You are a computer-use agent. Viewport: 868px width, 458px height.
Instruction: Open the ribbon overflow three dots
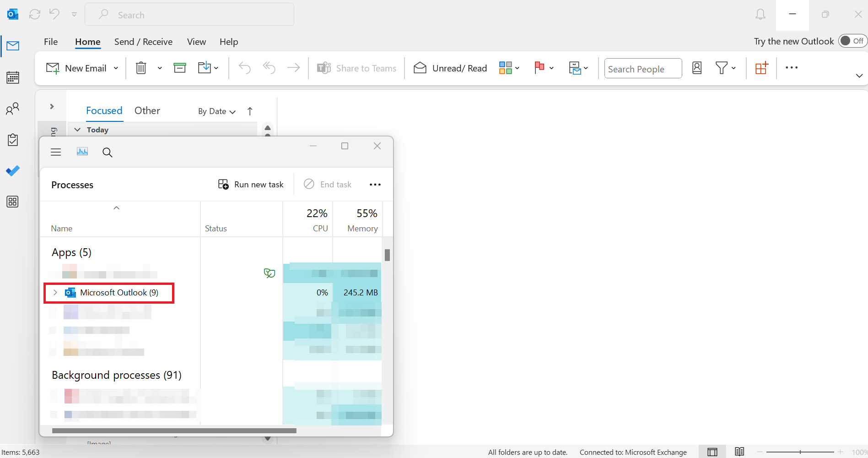pyautogui.click(x=792, y=67)
